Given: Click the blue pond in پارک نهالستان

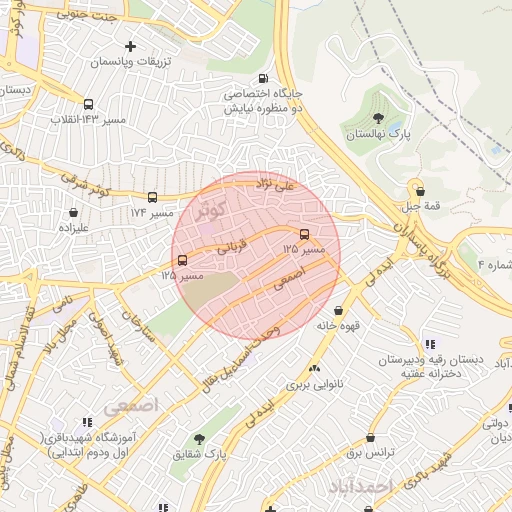Looking at the screenshot, I should click(395, 126).
